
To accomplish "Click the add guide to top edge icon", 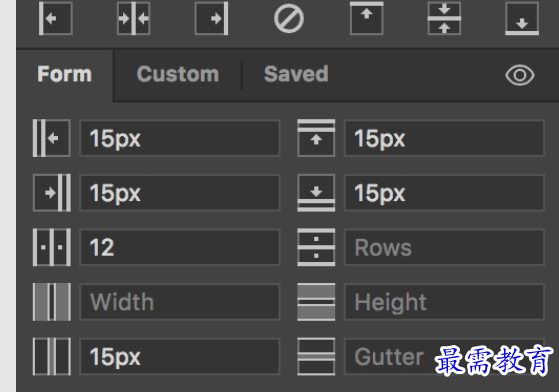I will pyautogui.click(x=366, y=19).
